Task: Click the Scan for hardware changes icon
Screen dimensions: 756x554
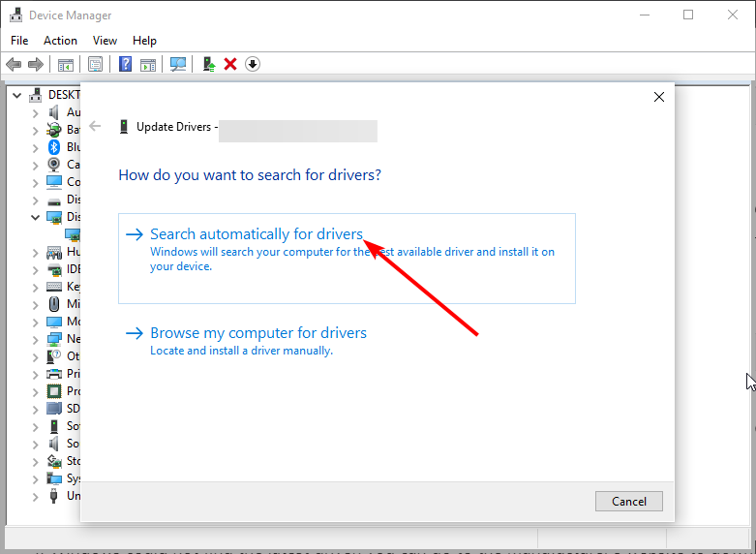Action: click(x=178, y=64)
